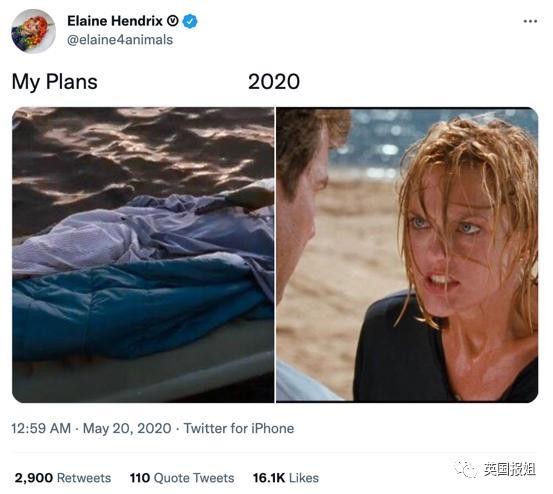
Task: Open the Twitter for iPhone source link
Action: click(239, 428)
